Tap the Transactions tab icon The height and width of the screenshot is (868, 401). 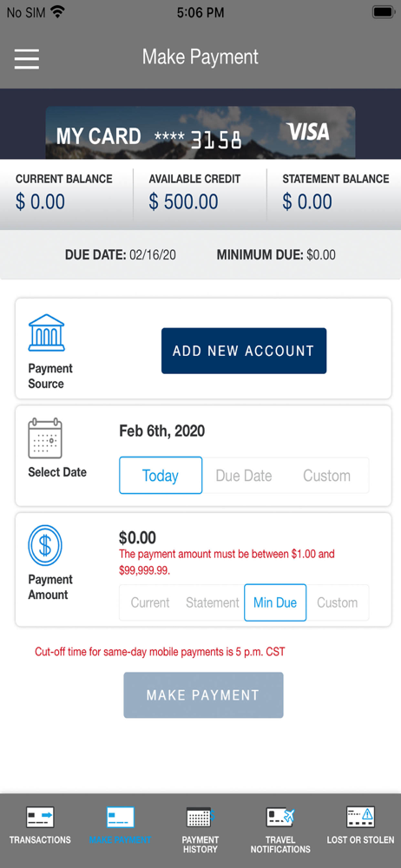40,817
